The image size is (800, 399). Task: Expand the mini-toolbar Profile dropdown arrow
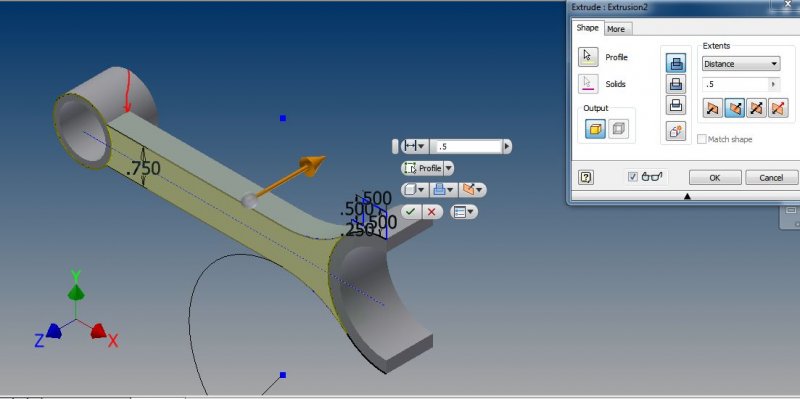448,168
